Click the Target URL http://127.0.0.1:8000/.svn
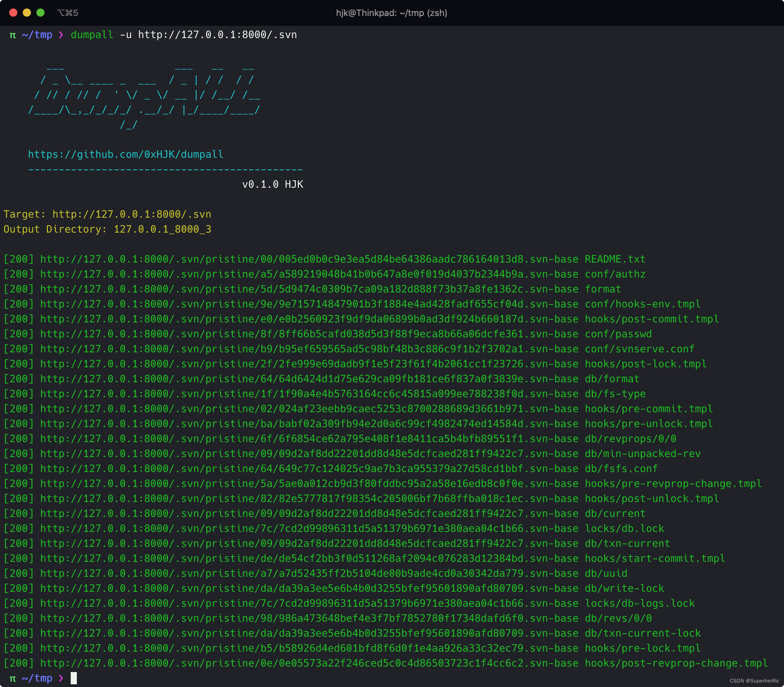This screenshot has height=687, width=784. [x=132, y=214]
